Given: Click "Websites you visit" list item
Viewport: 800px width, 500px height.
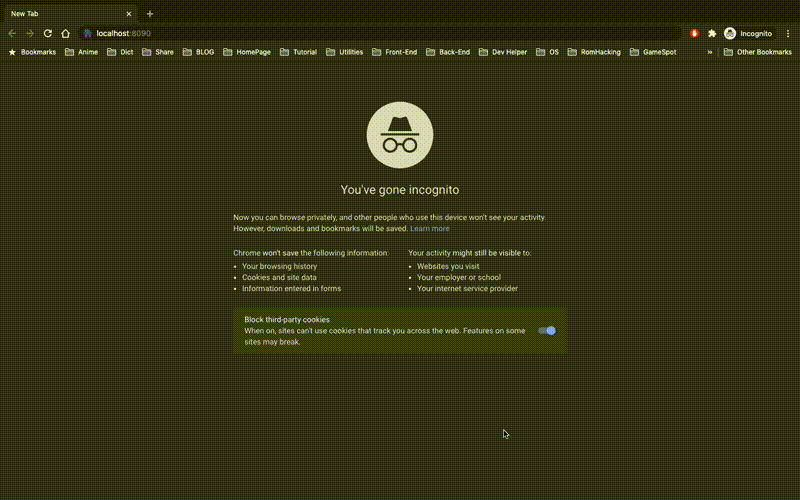Looking at the screenshot, I should tap(448, 266).
